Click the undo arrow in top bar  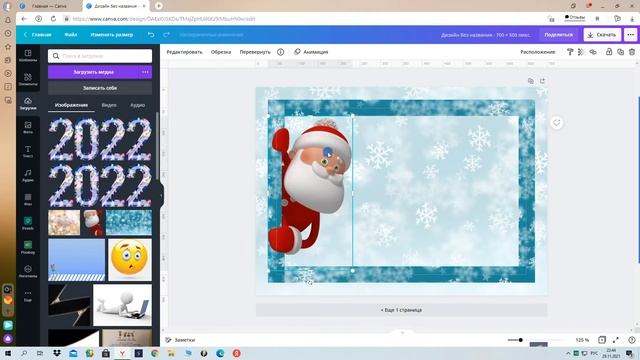coord(151,35)
